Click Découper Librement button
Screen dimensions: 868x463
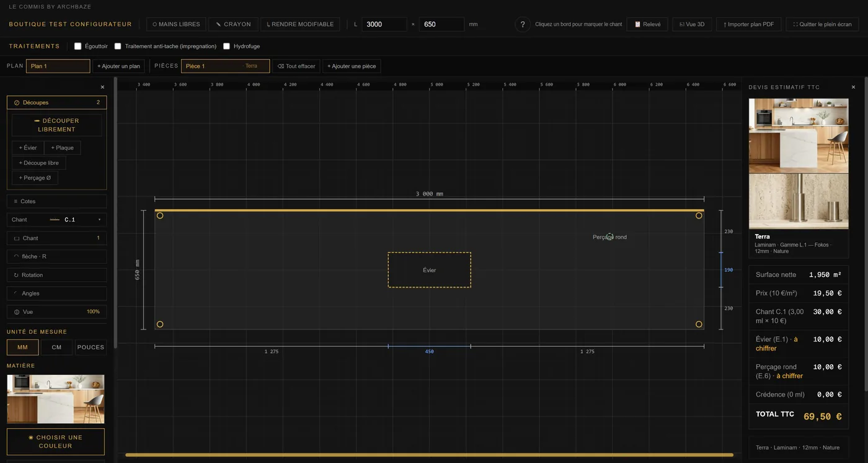click(56, 125)
